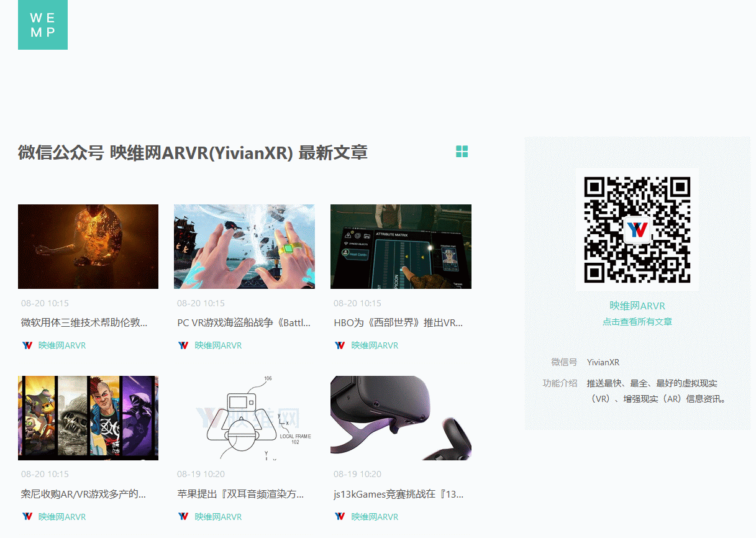
Task: Click the author avatar under the 微软用体三维技术 article
Action: click(x=27, y=345)
